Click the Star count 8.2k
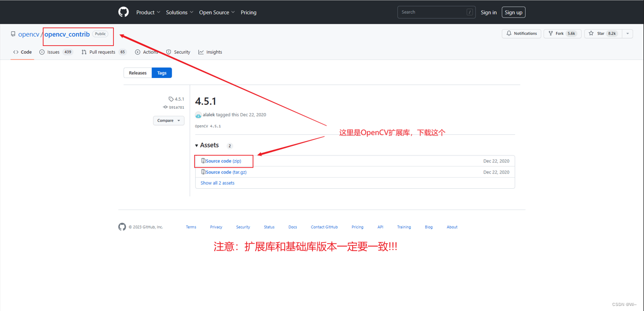The width and height of the screenshot is (644, 311). [x=612, y=33]
